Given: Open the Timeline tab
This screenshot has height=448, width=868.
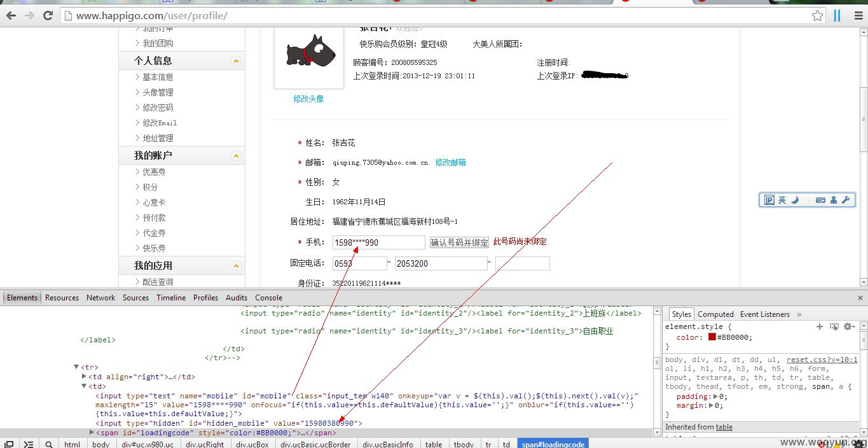Looking at the screenshot, I should click(171, 298).
